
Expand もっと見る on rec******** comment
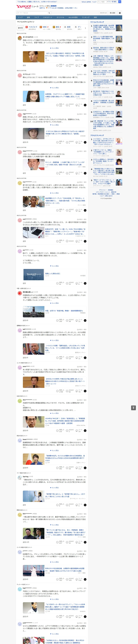(x=54, y=193)
